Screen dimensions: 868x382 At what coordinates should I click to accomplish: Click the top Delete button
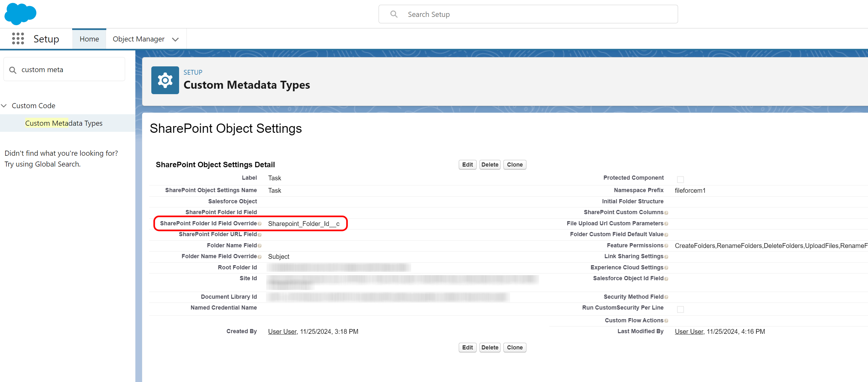click(490, 165)
